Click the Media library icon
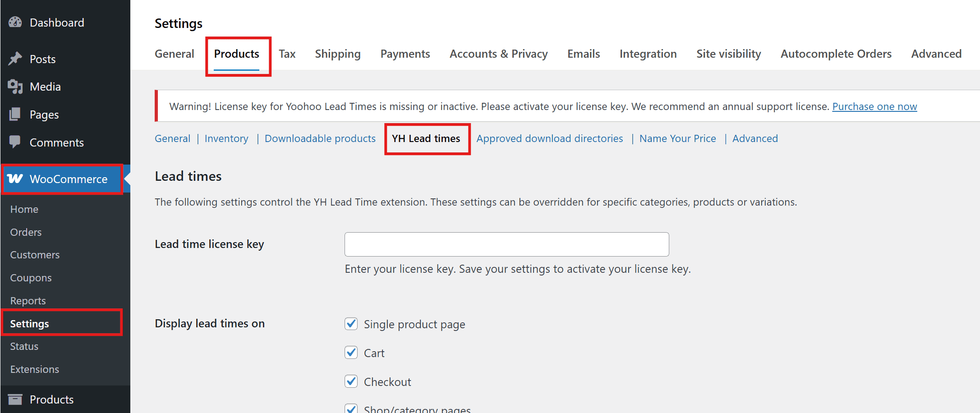The image size is (980, 413). pos(15,87)
